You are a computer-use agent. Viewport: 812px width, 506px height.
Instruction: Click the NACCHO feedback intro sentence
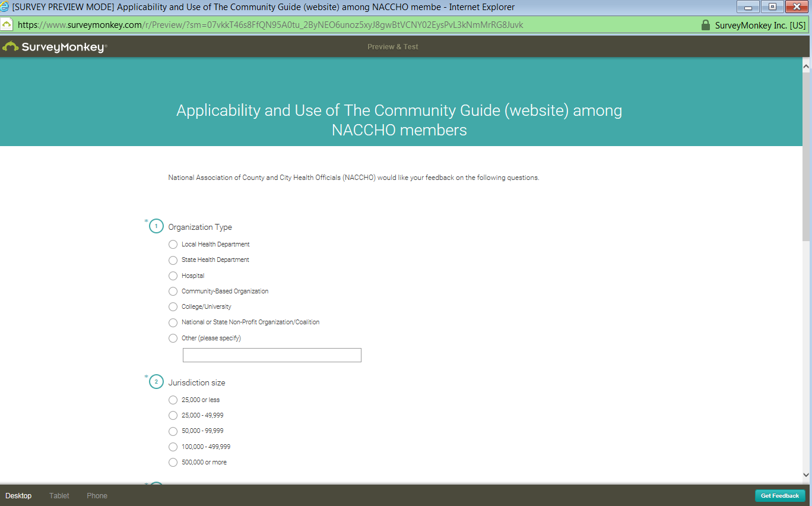354,178
